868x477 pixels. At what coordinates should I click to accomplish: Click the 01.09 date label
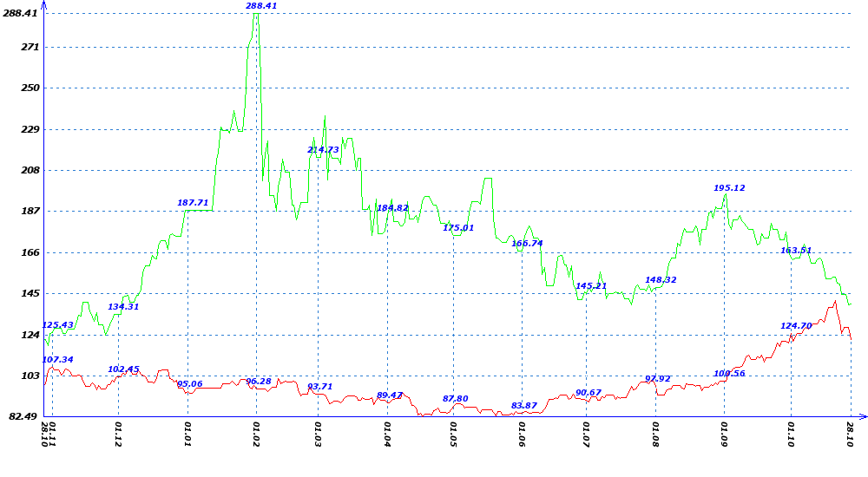point(725,435)
